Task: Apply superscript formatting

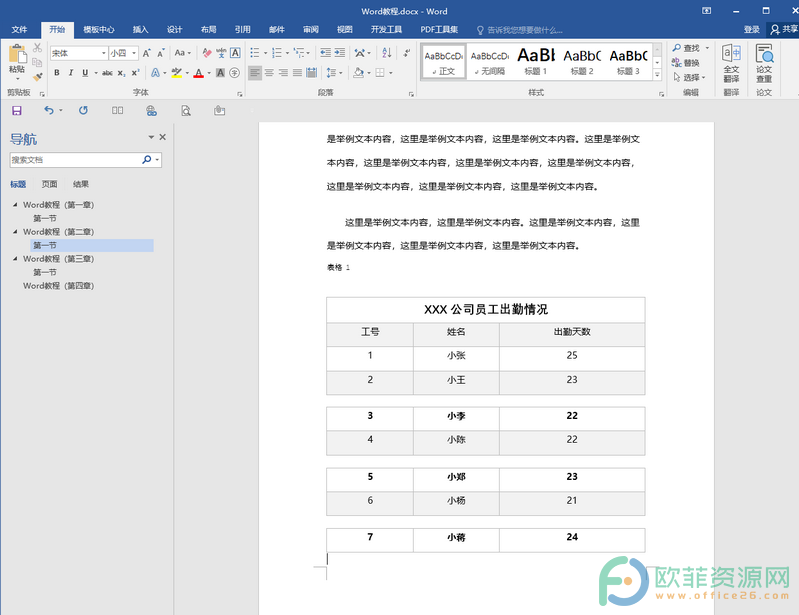Action: point(135,73)
